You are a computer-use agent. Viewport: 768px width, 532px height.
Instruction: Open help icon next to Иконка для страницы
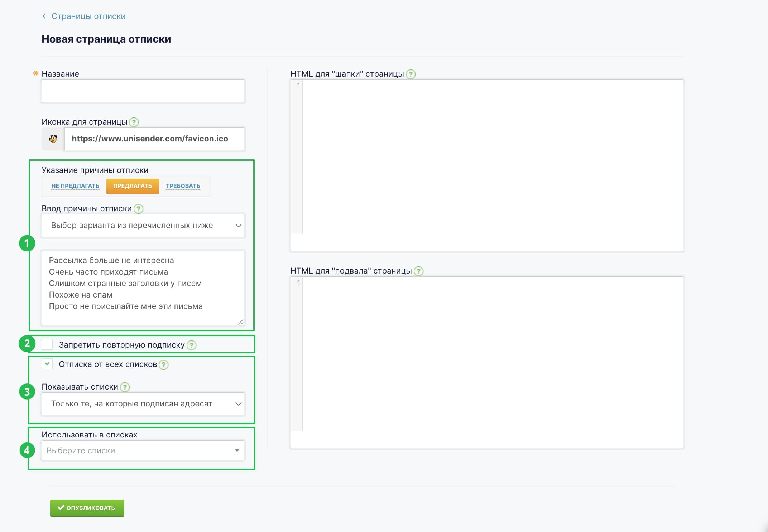(x=134, y=122)
